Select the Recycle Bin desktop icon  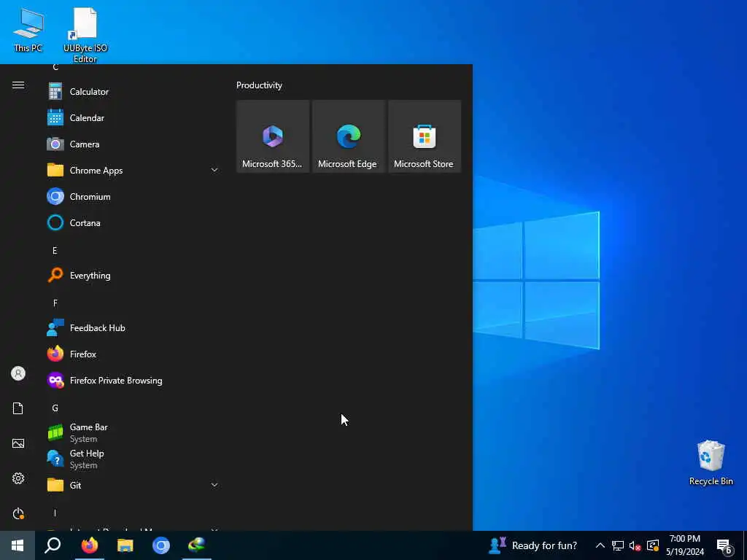711,463
